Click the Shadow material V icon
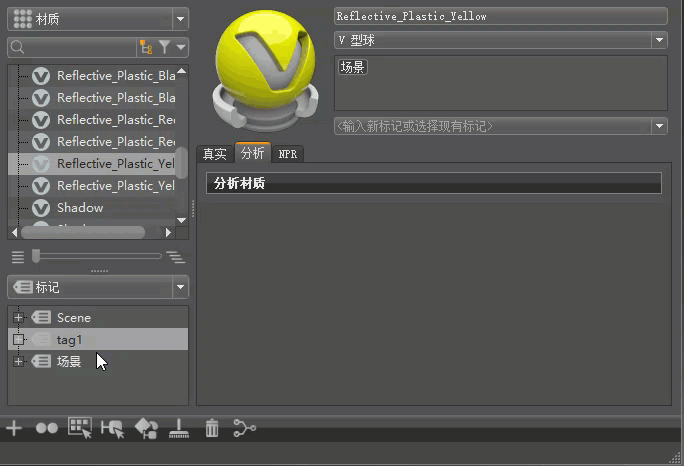Viewport: 684px width, 466px height. 41,208
